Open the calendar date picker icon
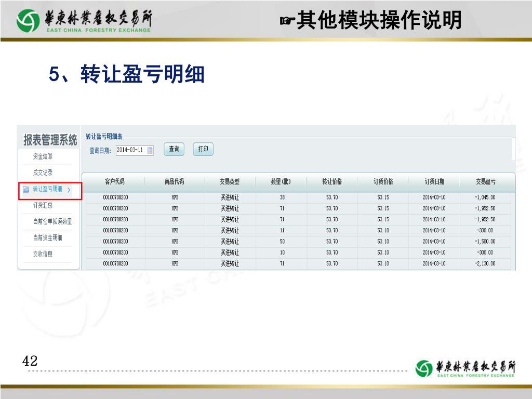 (150, 150)
